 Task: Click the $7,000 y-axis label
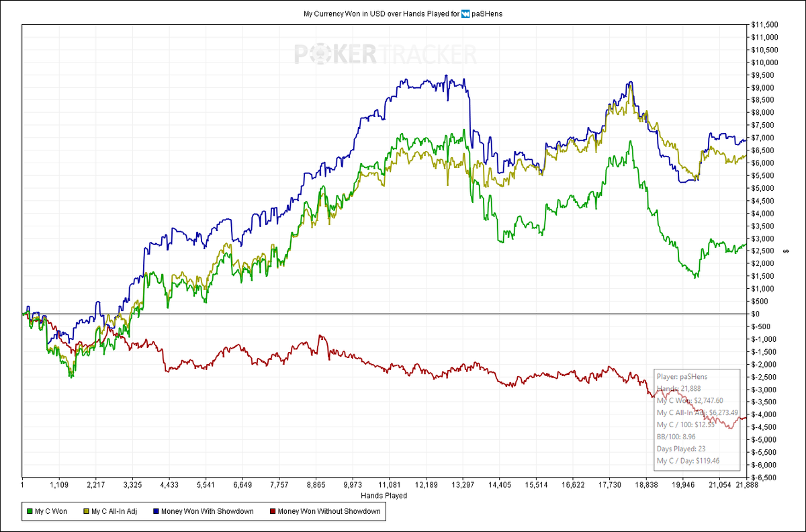click(763, 138)
